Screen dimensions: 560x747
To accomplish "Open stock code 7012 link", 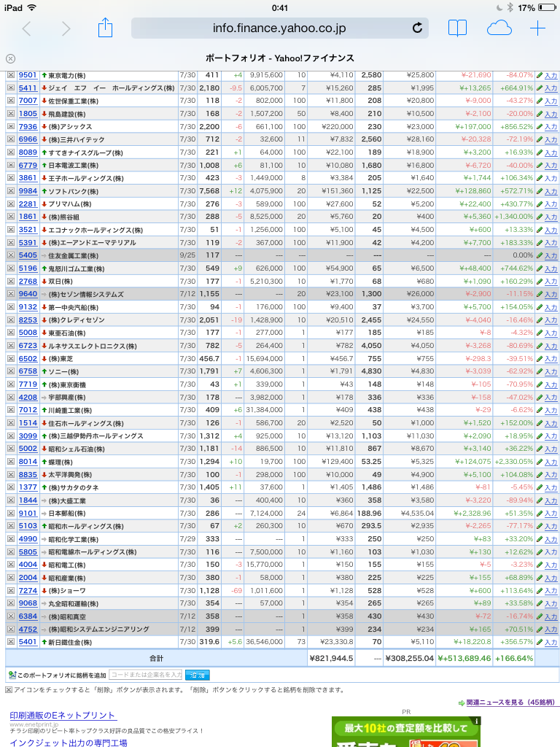I will coord(28,410).
